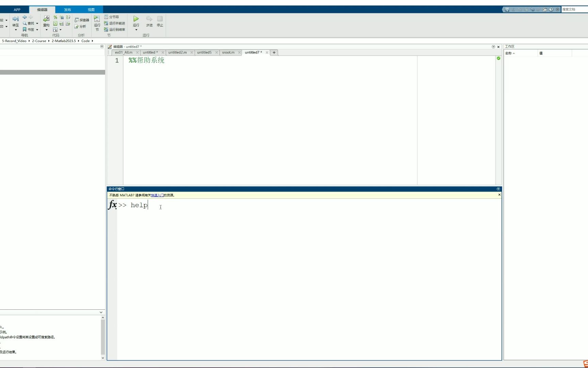The image size is (588, 368).
Task: Open the Profiler (探查器)
Action: [82, 20]
